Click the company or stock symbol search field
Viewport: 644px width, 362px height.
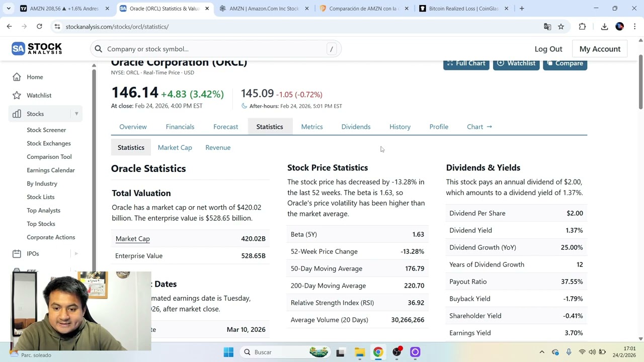point(216,49)
